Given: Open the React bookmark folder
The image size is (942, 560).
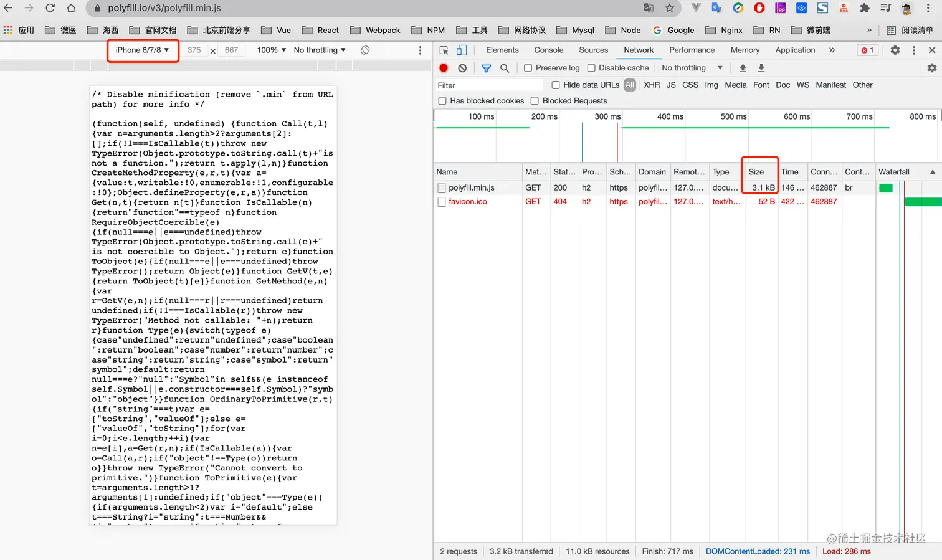Looking at the screenshot, I should (320, 30).
